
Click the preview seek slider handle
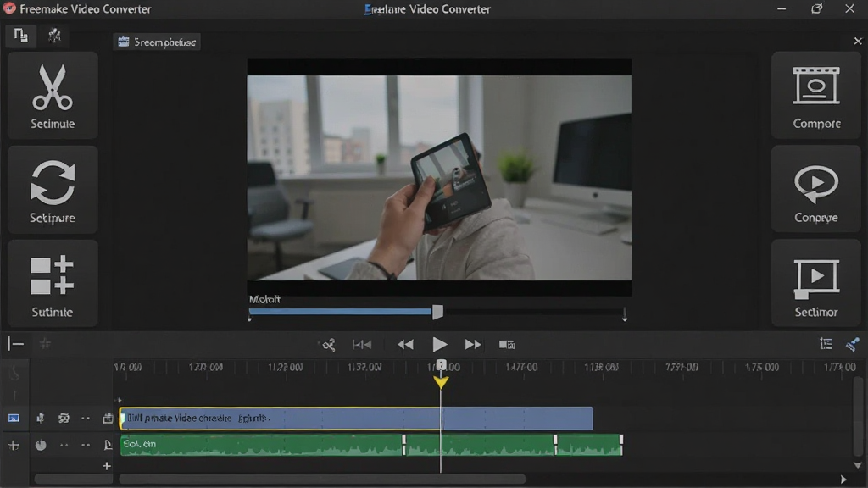coord(437,312)
